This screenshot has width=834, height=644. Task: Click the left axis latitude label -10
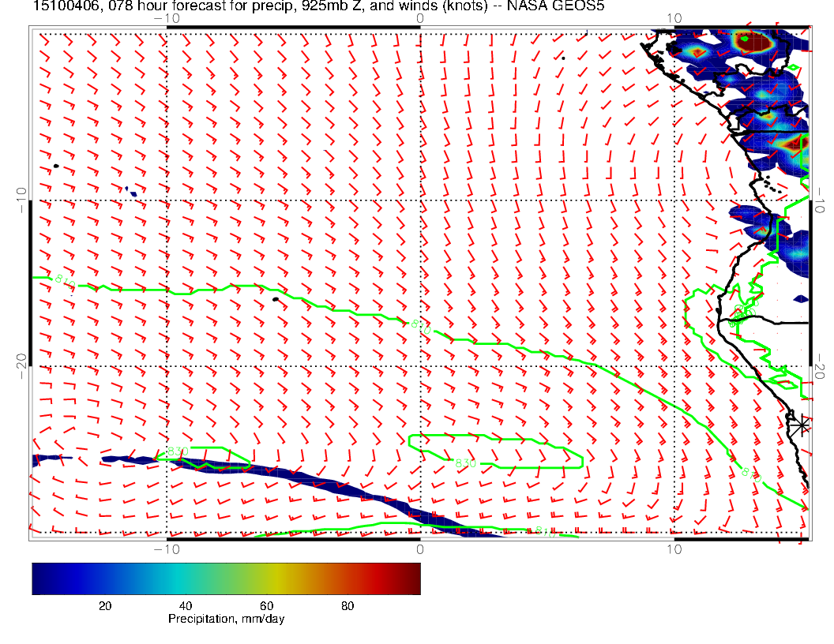tap(22, 200)
